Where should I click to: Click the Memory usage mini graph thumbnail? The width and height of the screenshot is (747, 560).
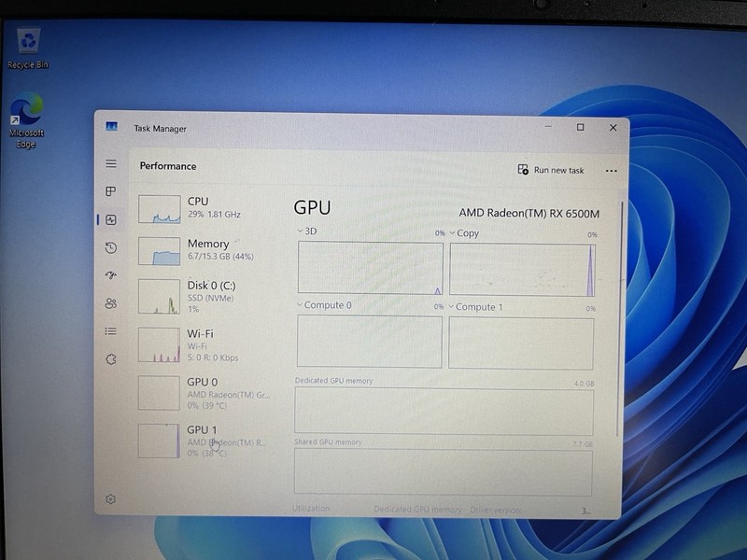click(159, 251)
